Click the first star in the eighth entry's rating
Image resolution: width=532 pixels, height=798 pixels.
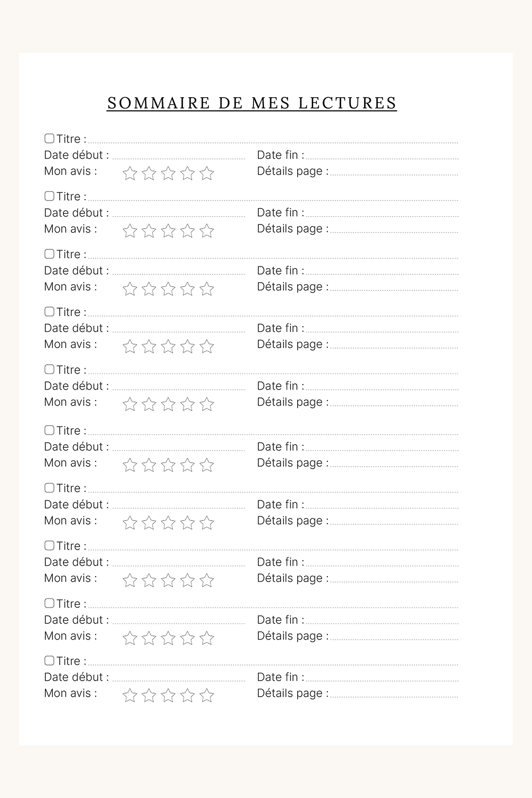click(130, 580)
